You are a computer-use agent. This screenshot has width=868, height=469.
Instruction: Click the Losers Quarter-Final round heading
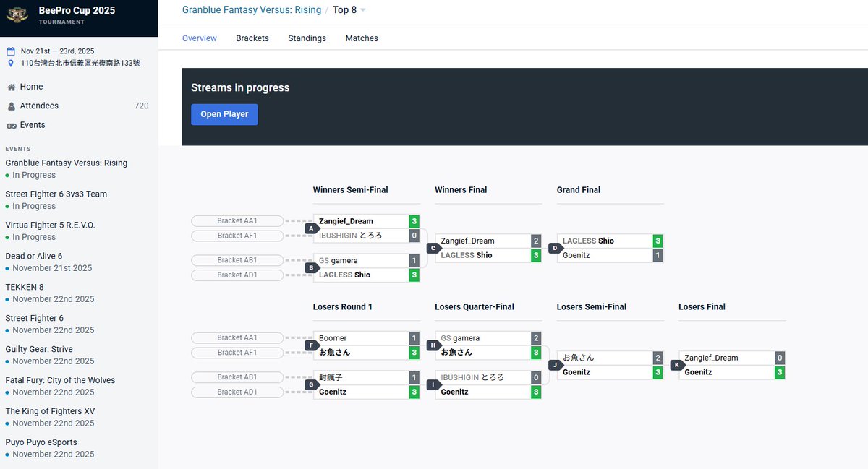[475, 307]
